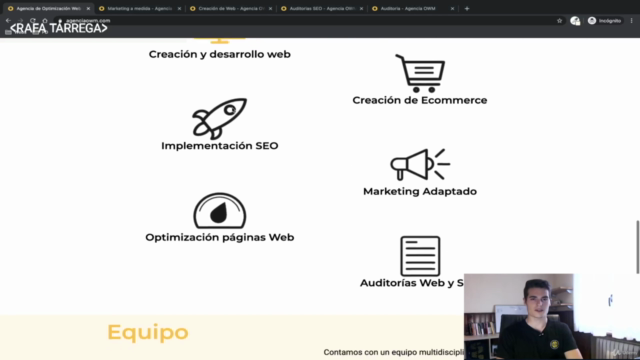Click the megaphone Marketing Adaptado icon
This screenshot has width=640, height=360.
coord(420,164)
